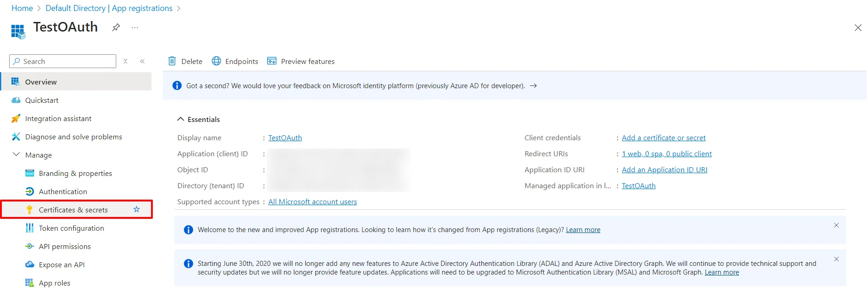Click the sidebar Search field
This screenshot has width=868, height=291.
[x=63, y=61]
